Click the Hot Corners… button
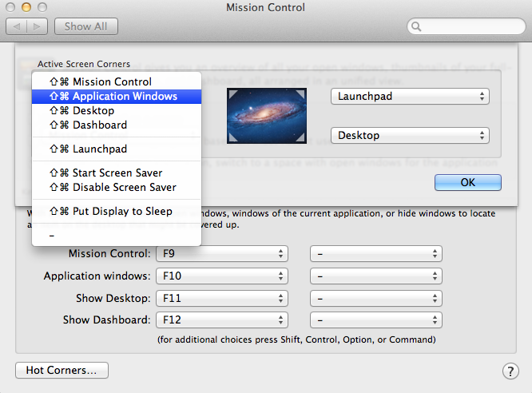532x393 pixels. (62, 371)
